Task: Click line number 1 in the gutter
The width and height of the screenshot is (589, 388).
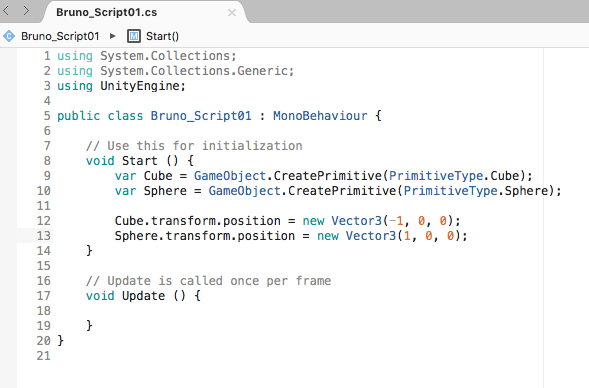Action: 47,56
